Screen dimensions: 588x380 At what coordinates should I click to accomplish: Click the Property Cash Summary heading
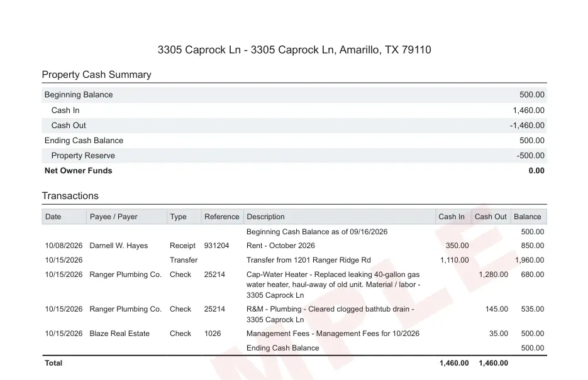96,75
